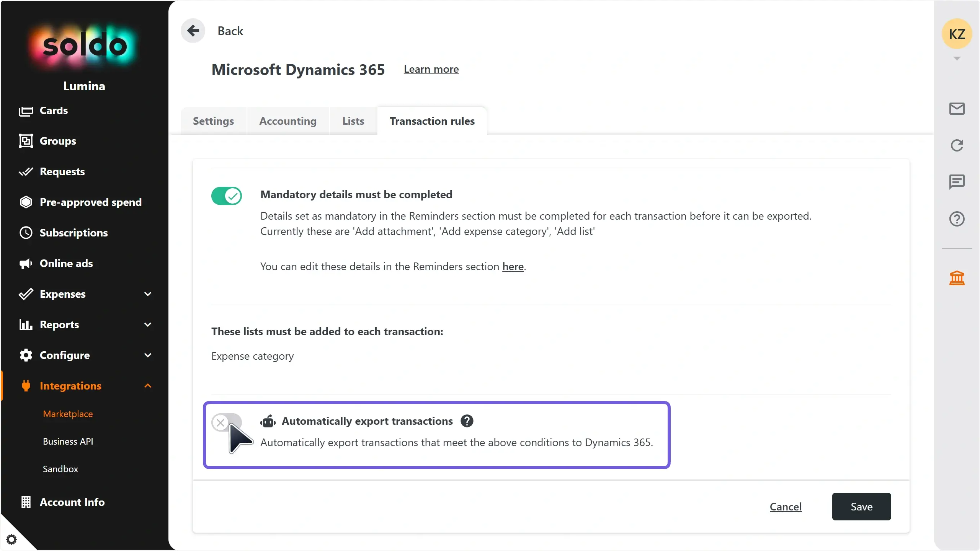This screenshot has height=551, width=980.
Task: Click the back arrow icon
Action: [193, 31]
